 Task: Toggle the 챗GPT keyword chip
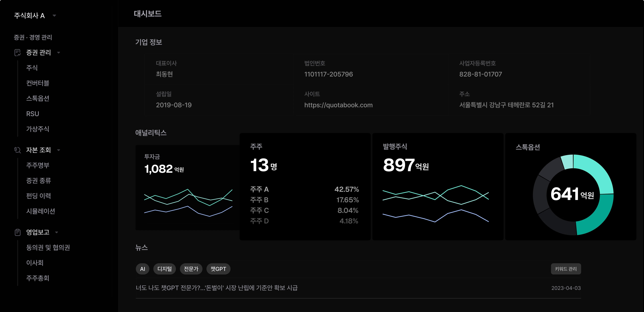point(218,269)
